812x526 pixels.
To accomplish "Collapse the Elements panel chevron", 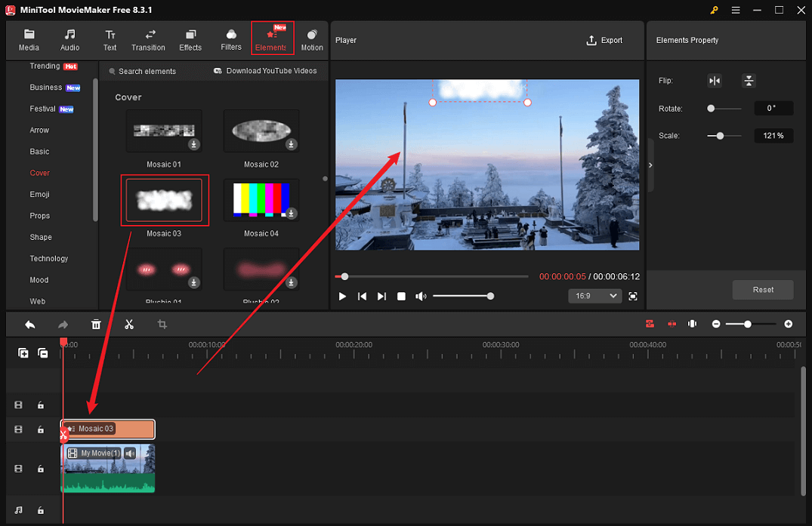I will click(649, 165).
